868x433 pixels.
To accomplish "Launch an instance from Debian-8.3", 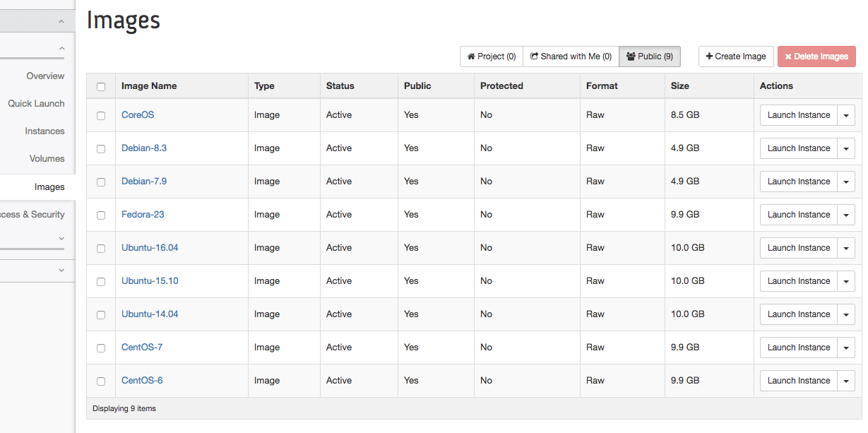I will coord(799,148).
